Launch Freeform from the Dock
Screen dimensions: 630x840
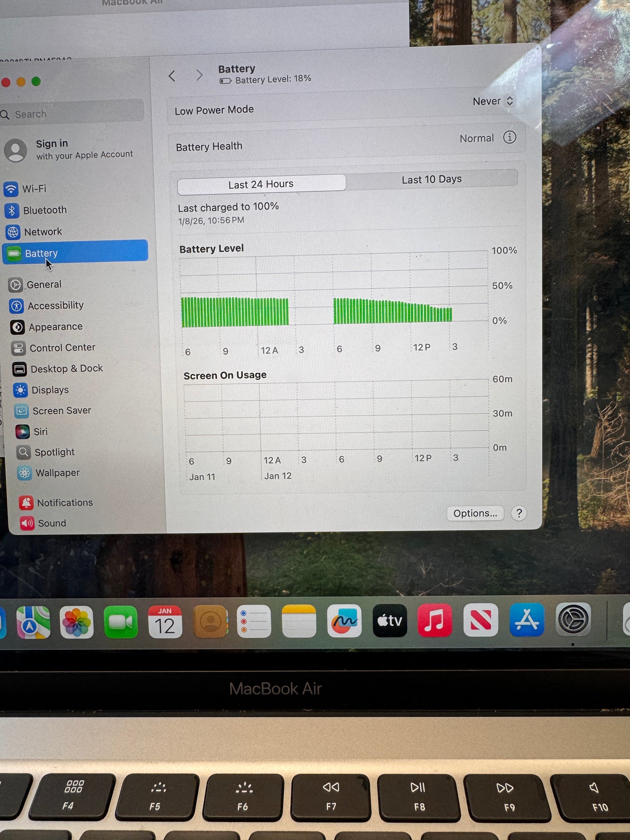(x=344, y=621)
